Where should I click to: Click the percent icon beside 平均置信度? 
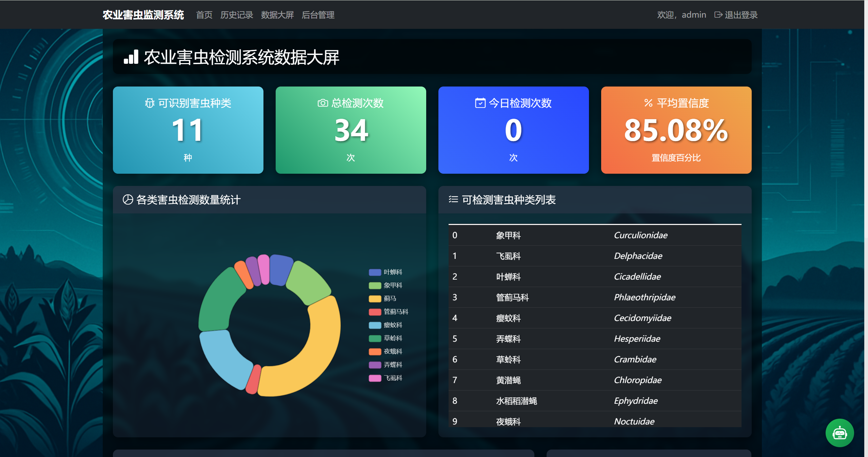point(648,103)
